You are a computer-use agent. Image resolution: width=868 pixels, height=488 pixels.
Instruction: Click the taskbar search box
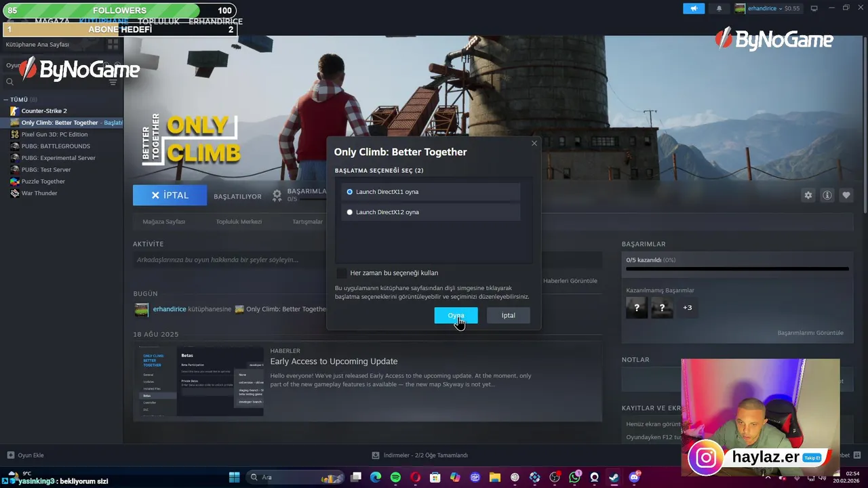294,477
